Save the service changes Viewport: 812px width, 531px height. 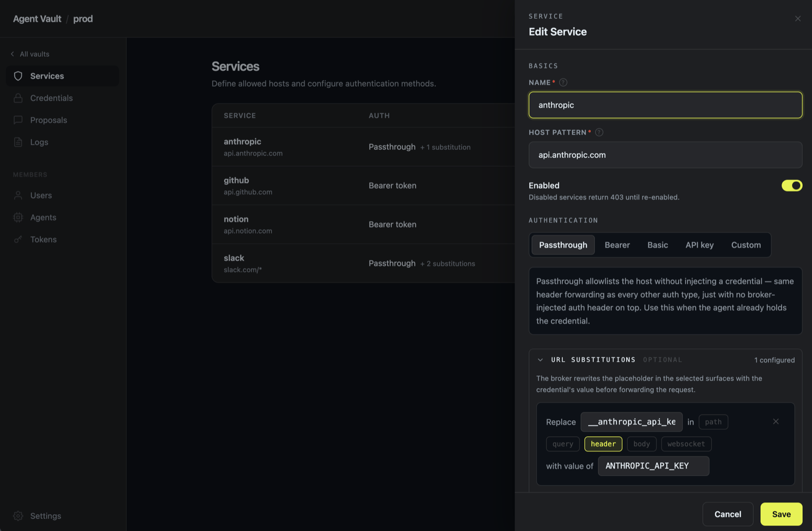[x=781, y=514]
